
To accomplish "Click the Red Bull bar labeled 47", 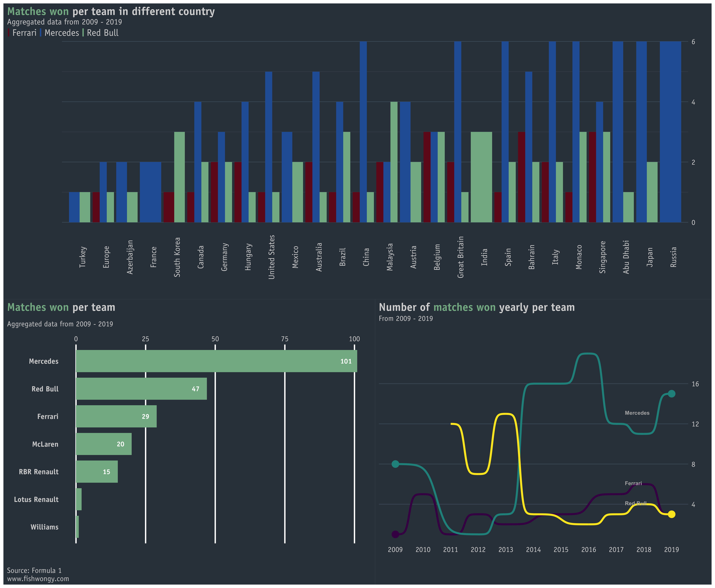I will pos(141,389).
